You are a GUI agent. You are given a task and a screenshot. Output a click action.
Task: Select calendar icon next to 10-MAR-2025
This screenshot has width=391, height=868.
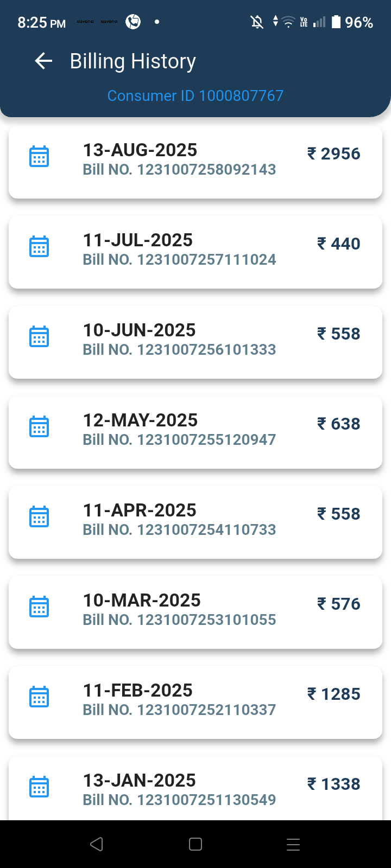tap(39, 607)
